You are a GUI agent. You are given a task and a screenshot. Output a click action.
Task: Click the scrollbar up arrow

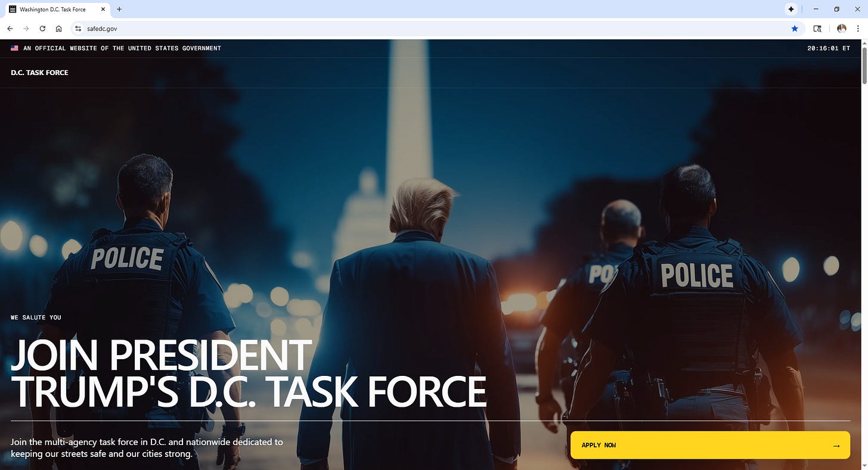coord(864,42)
